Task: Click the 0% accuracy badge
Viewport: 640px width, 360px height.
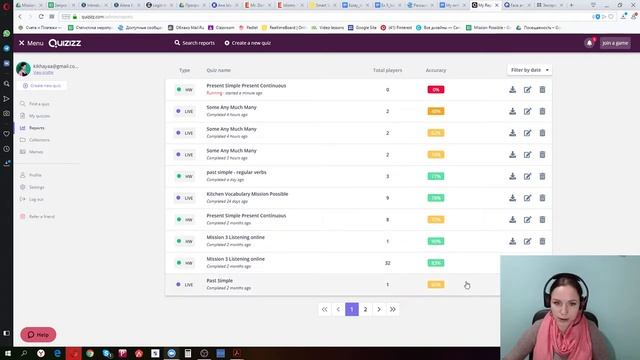Action: point(436,89)
